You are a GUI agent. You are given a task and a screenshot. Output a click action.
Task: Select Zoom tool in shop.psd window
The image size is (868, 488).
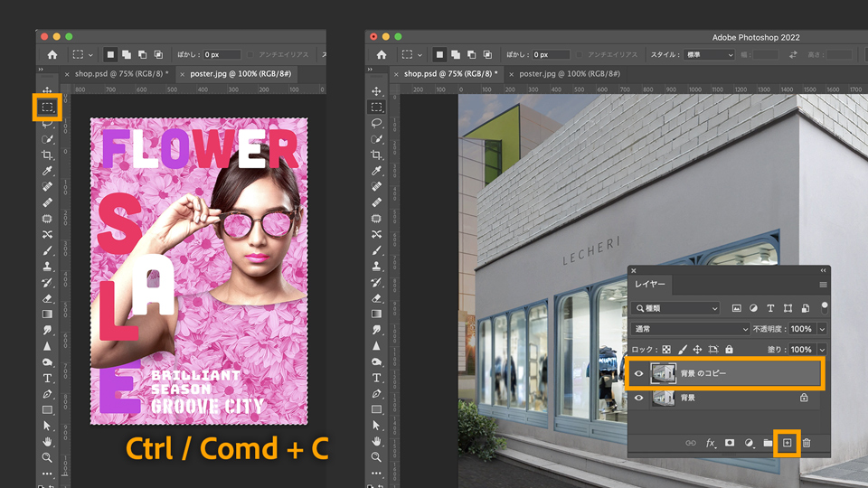pos(376,457)
